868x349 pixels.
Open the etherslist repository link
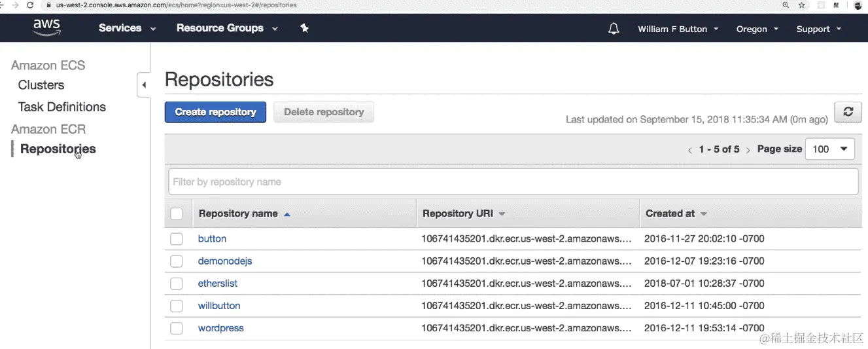[x=218, y=284]
